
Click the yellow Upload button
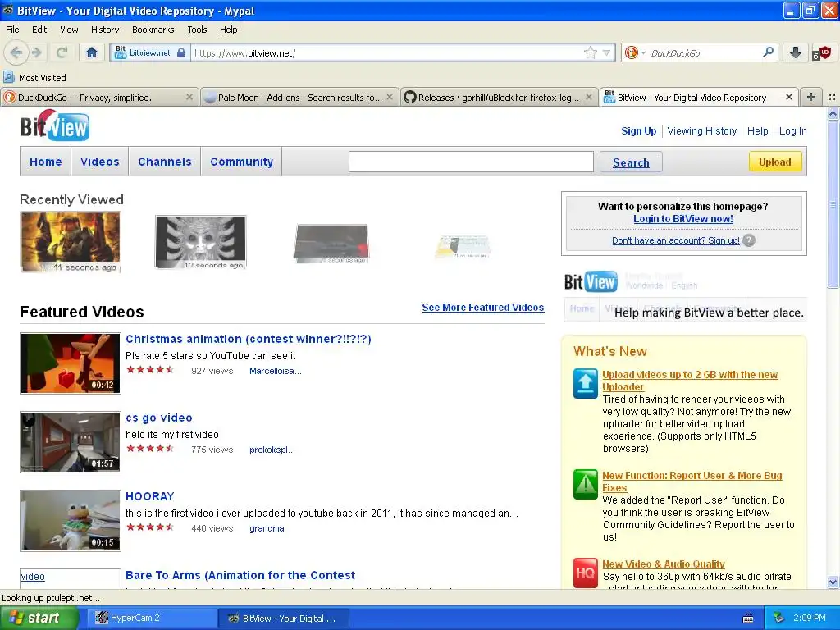point(774,162)
